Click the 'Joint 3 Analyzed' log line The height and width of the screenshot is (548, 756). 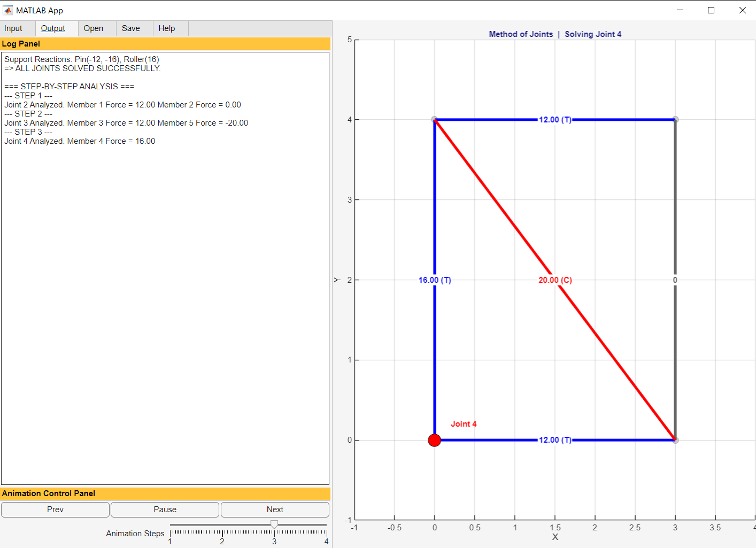[x=126, y=123]
